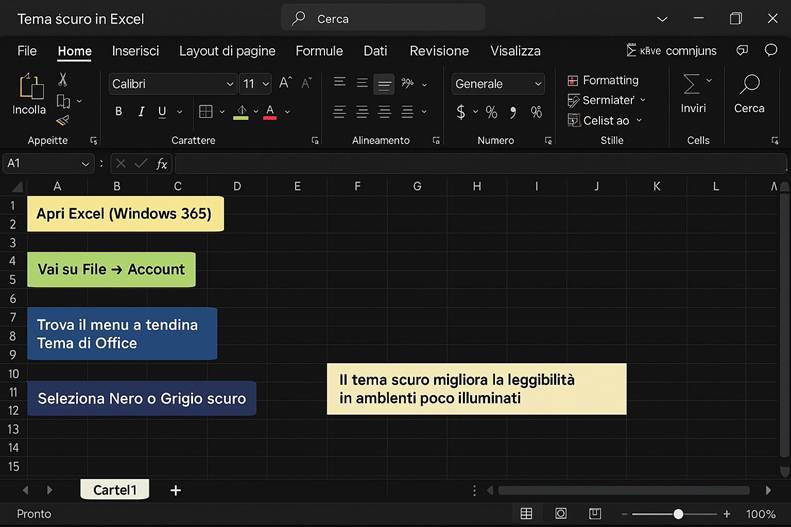
Task: Click the Inviri button
Action: 693,94
